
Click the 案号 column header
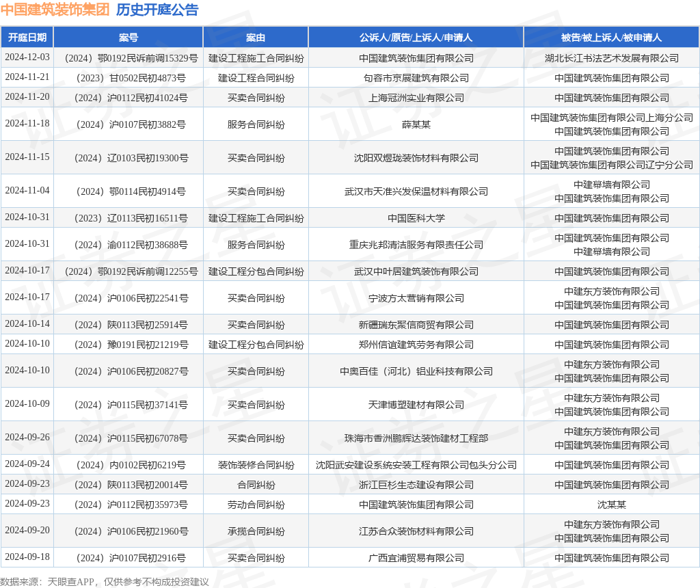coord(129,38)
